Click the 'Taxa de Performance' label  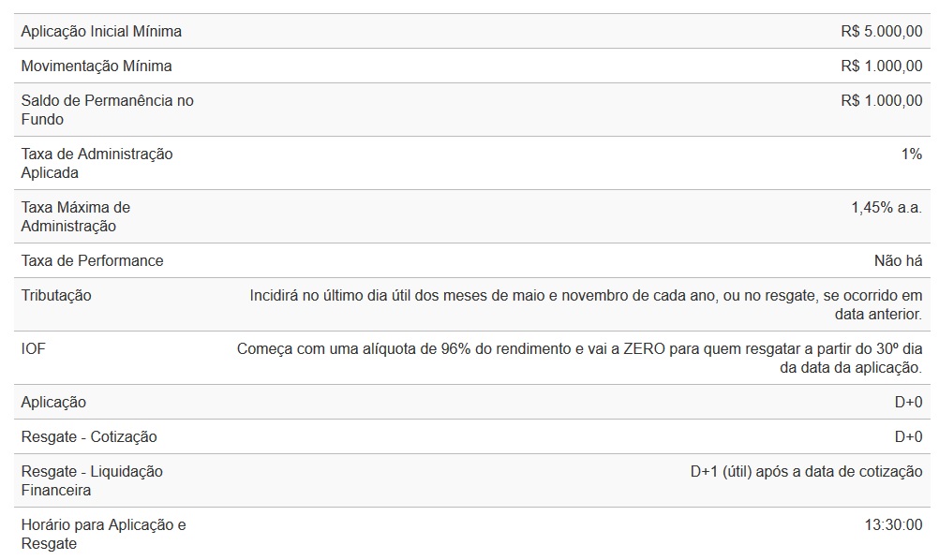point(92,261)
